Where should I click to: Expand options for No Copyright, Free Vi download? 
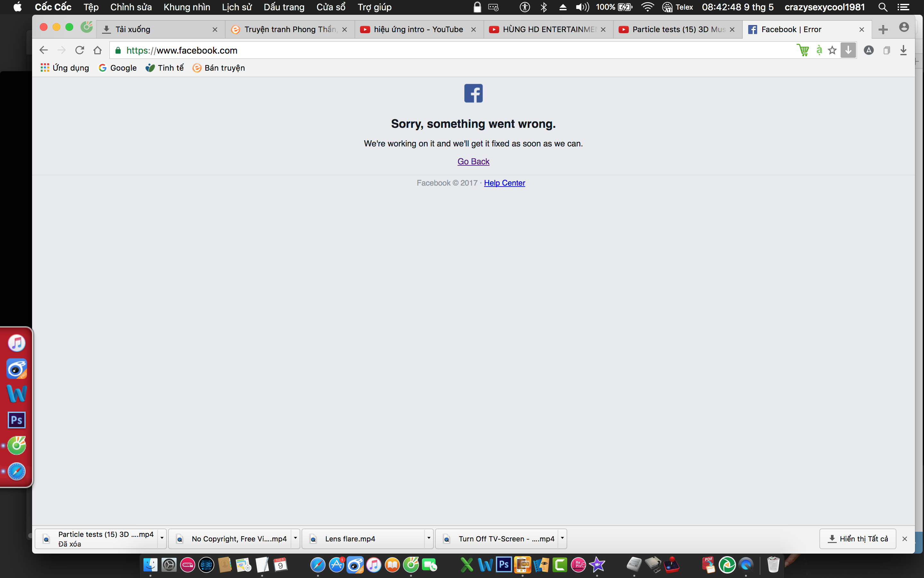tap(295, 538)
